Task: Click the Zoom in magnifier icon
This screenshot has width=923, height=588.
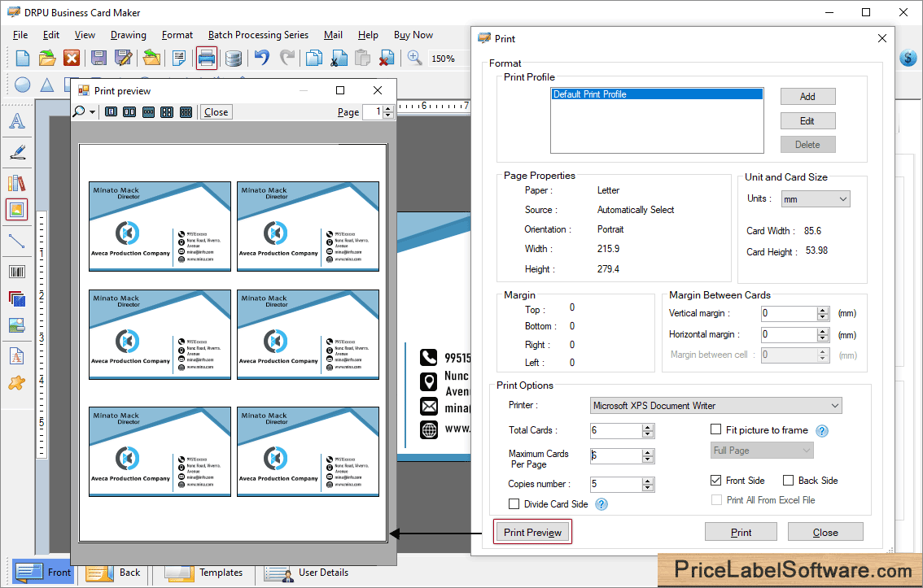Action: (414, 58)
